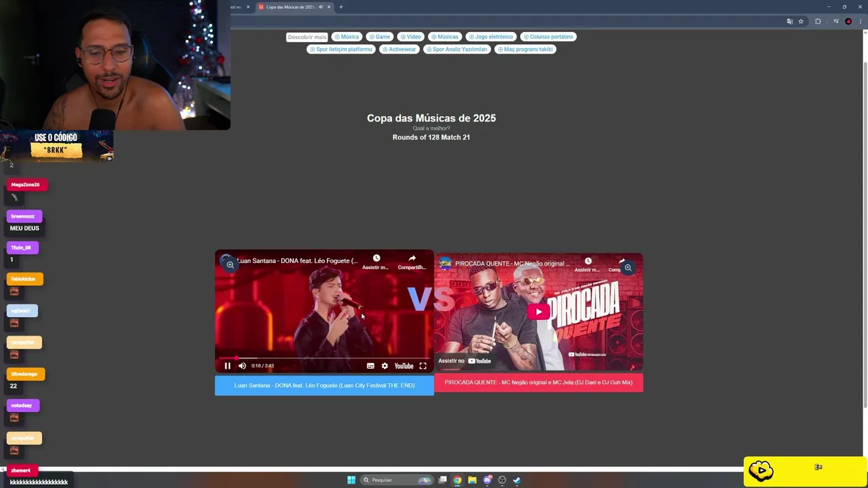This screenshot has height=488, width=868.
Task: Click Watch later on PIROCADA QUENTE video
Action: [x=588, y=264]
